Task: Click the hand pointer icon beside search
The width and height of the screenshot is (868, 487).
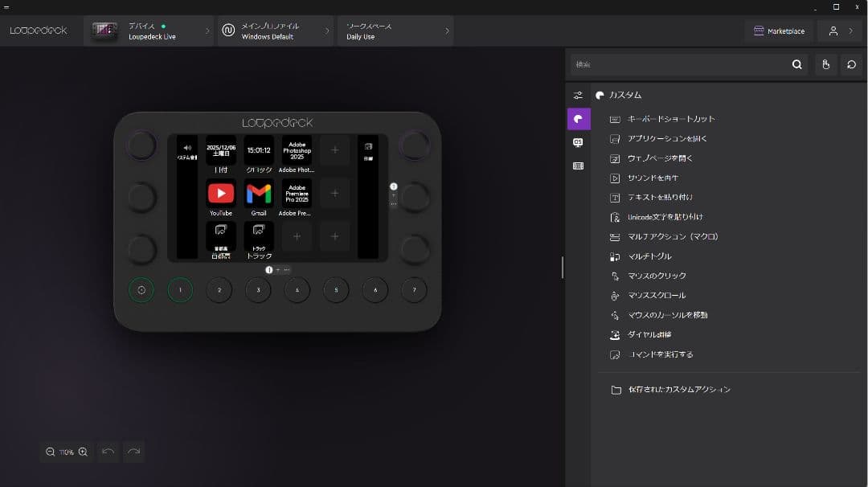Action: click(825, 65)
